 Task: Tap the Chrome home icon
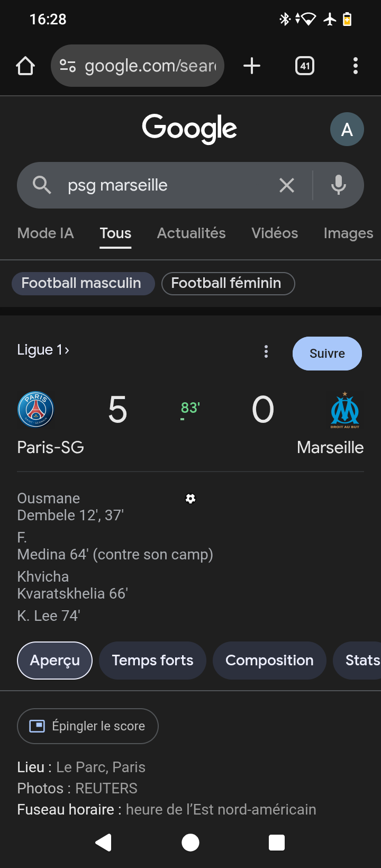coord(25,66)
